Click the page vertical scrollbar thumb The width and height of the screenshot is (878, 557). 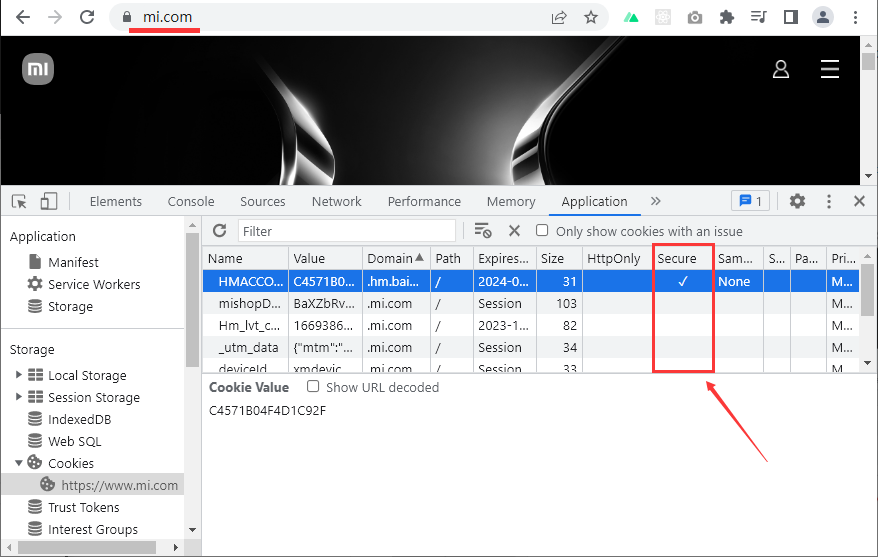click(x=868, y=61)
